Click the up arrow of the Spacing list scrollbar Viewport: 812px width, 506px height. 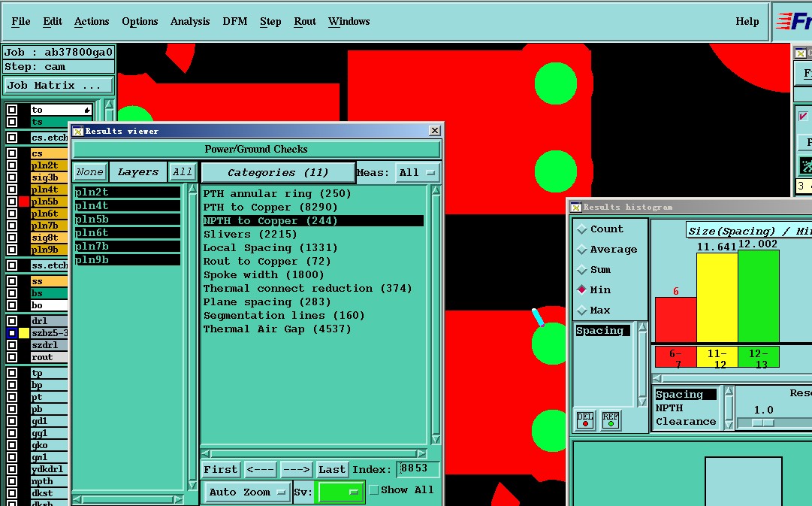coord(642,327)
